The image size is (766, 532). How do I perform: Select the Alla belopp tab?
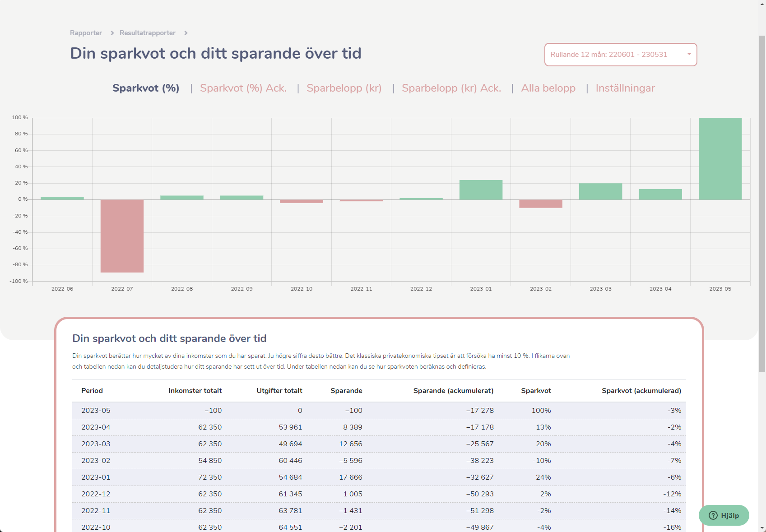point(548,88)
